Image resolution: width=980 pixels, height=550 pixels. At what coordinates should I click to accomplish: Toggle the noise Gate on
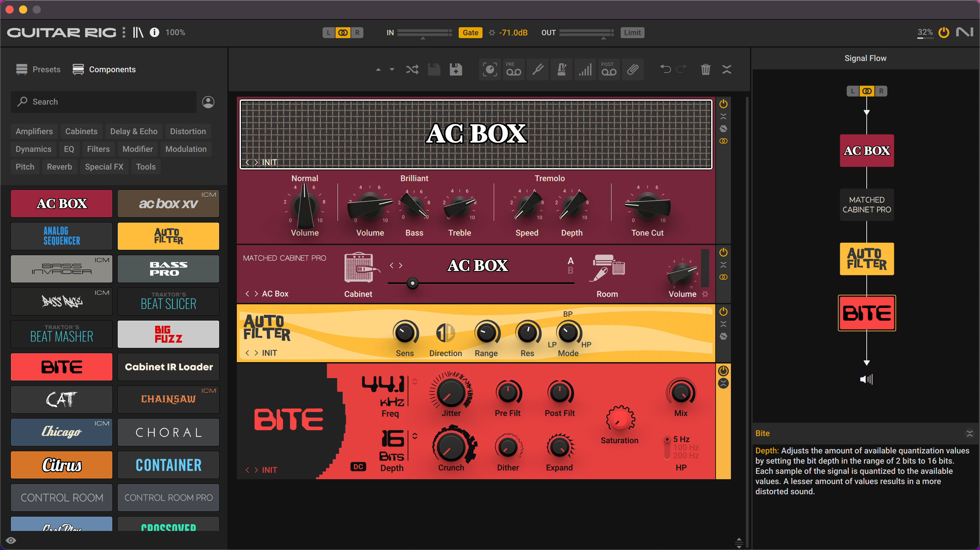470,33
